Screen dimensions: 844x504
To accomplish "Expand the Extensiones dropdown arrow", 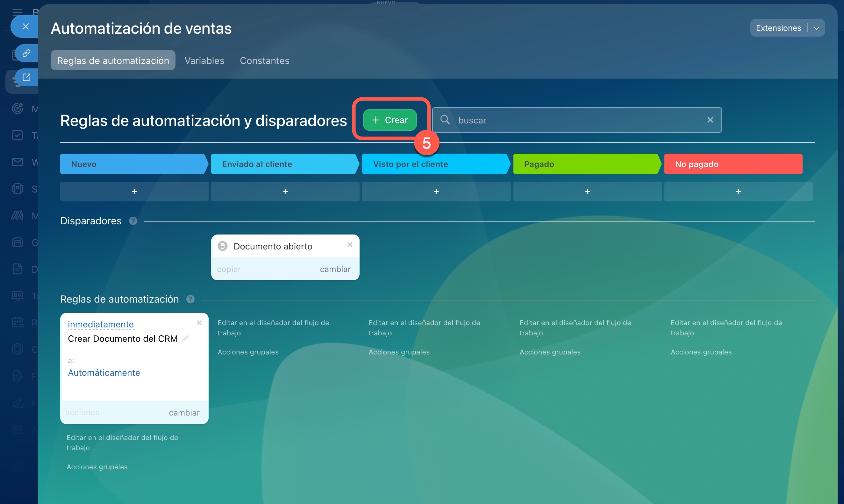I will pos(816,28).
